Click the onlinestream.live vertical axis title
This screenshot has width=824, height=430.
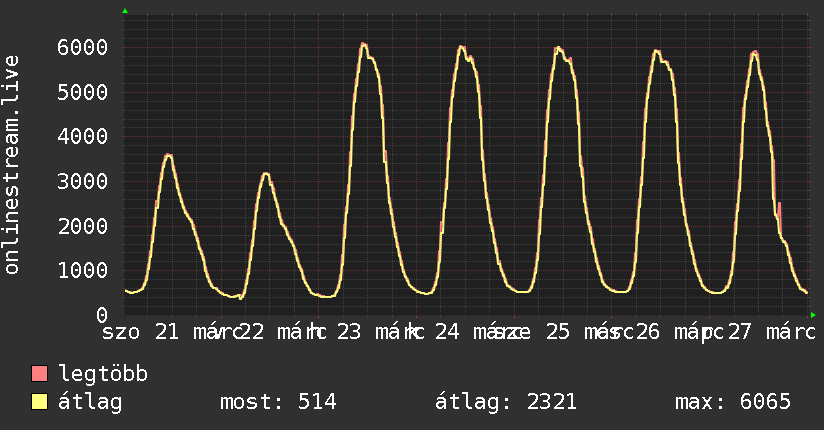point(11,165)
